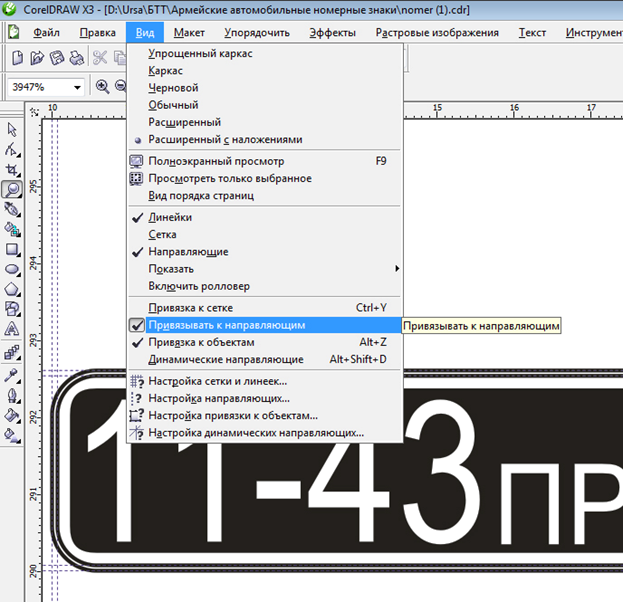
Task: Enable Сетка grid display
Action: pos(265,235)
